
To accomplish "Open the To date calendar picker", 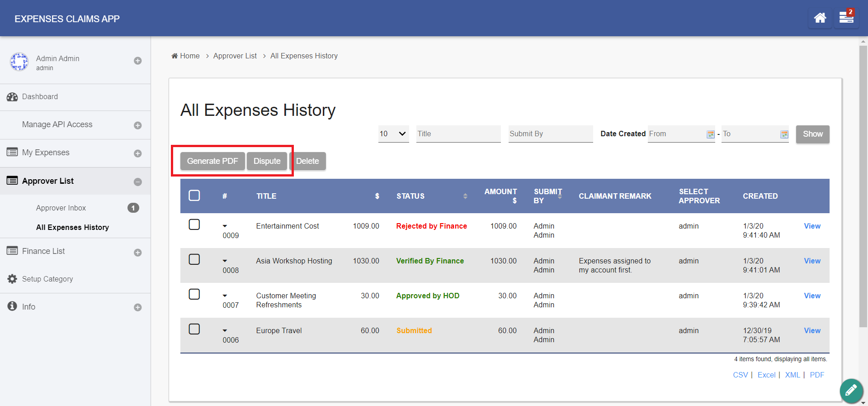I will [784, 134].
